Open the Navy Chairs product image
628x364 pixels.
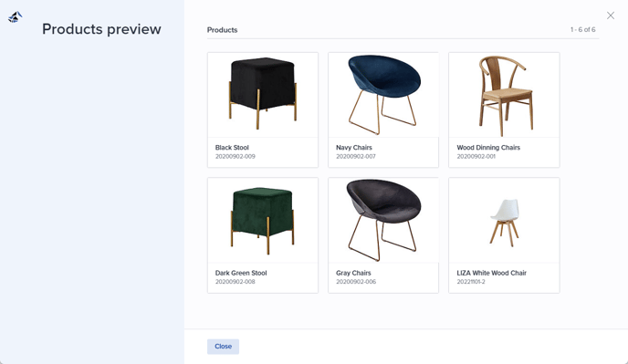(383, 95)
